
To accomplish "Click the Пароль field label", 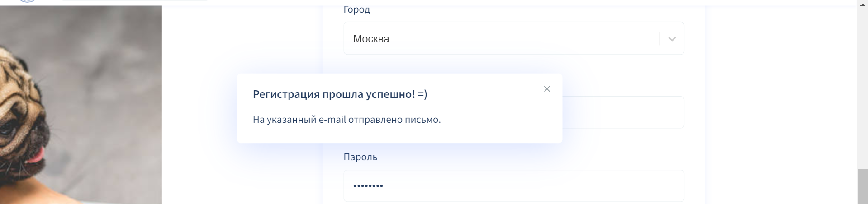I will (360, 157).
